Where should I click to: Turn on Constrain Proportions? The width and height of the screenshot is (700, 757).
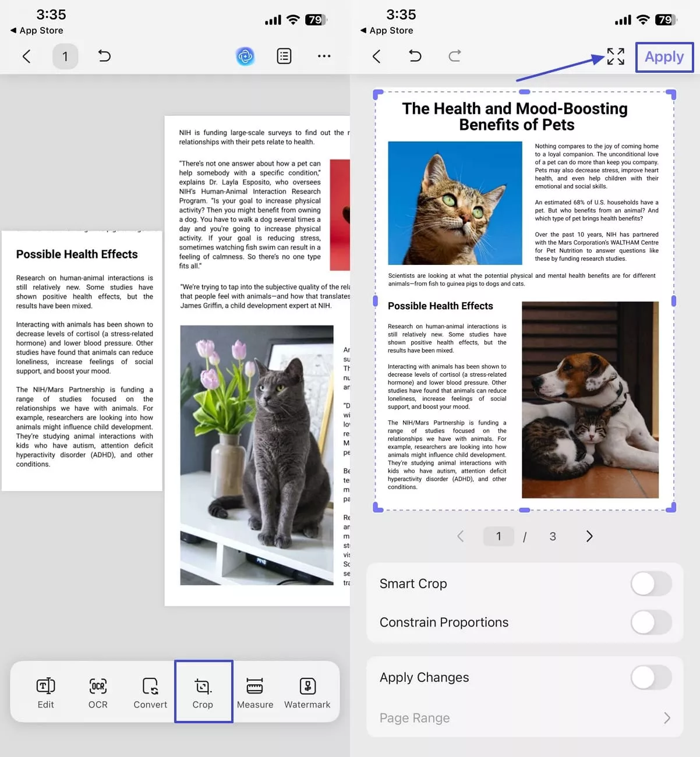coord(651,622)
